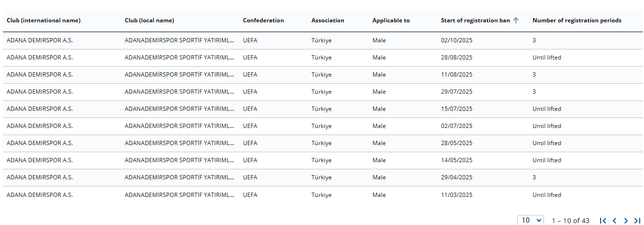Select the row with ban date 02/10/2025

click(456, 40)
